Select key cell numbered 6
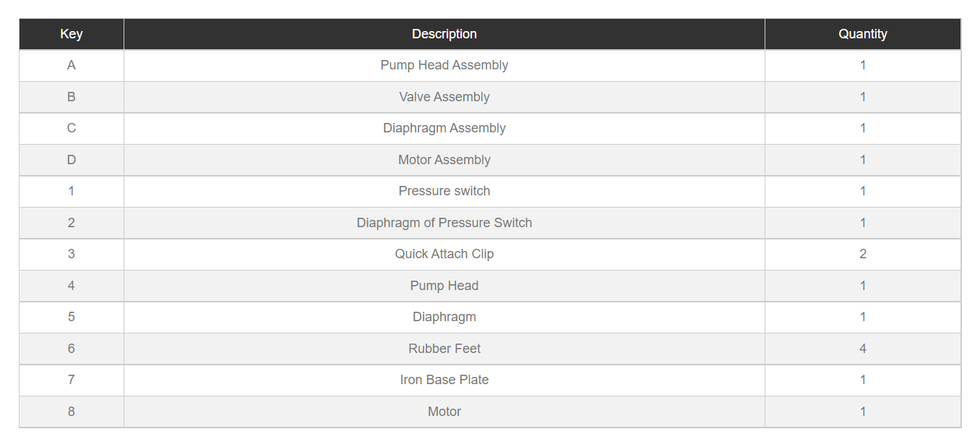Screen dimensions: 980x442 72,349
